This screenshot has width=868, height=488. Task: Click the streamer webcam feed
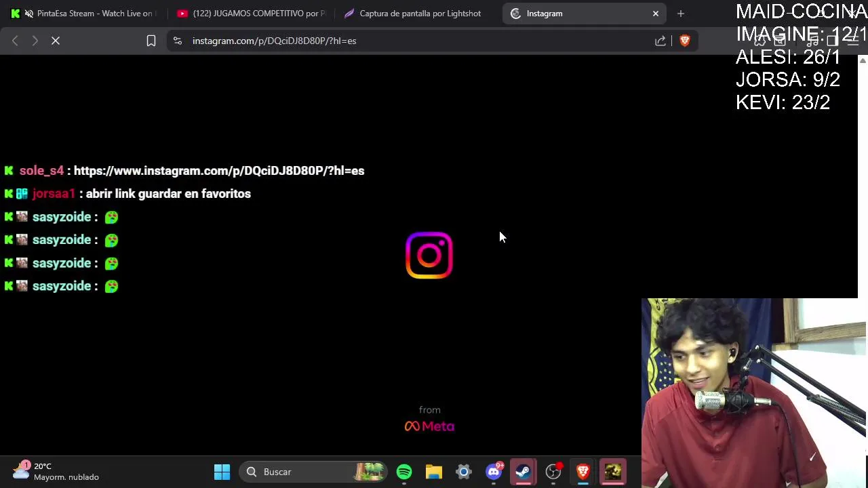pos(754,393)
